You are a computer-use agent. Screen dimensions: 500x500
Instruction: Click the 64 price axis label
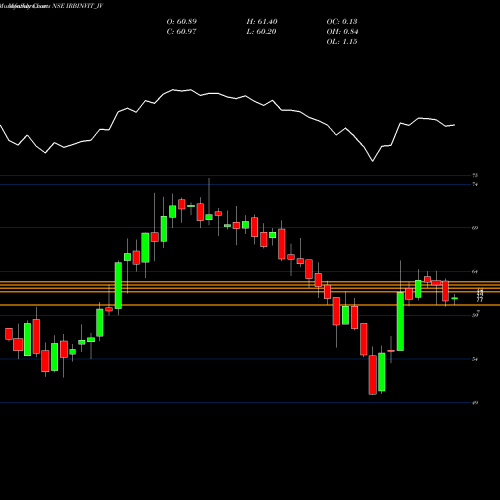click(x=475, y=272)
